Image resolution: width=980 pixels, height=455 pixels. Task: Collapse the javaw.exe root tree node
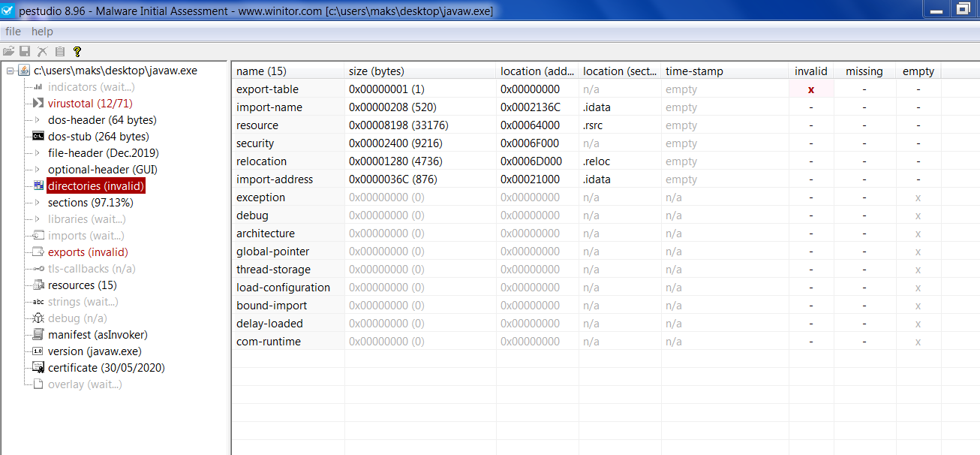10,71
